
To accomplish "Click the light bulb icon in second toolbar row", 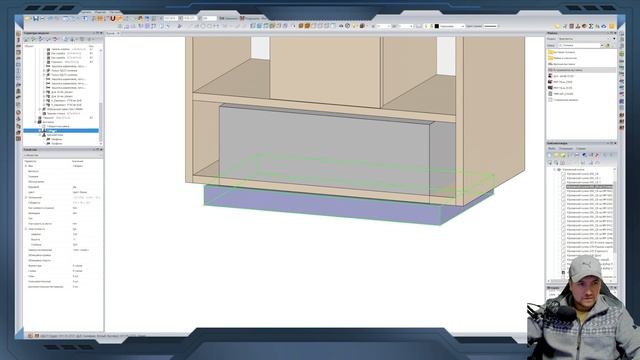I will [355, 26].
